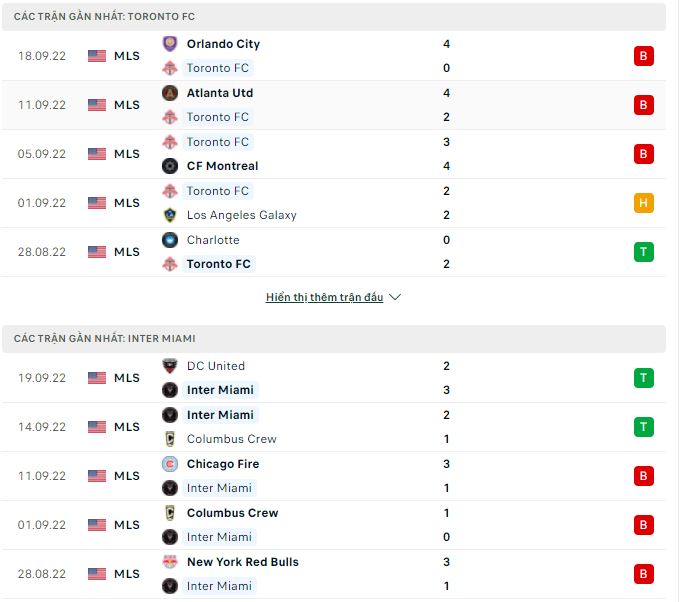
Task: Click the US flag beside the 18.09.22 match
Action: (x=97, y=56)
